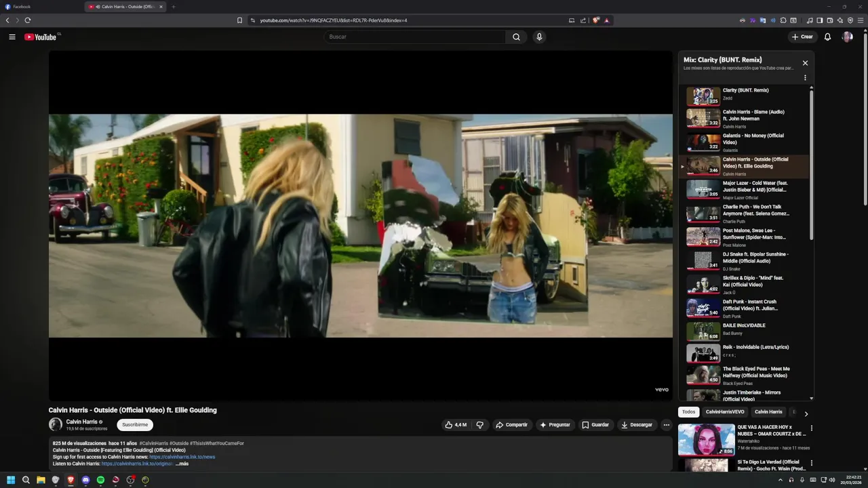Open the YouTube hamburger guide menu
Viewport: 868px width, 488px height.
pyautogui.click(x=12, y=37)
